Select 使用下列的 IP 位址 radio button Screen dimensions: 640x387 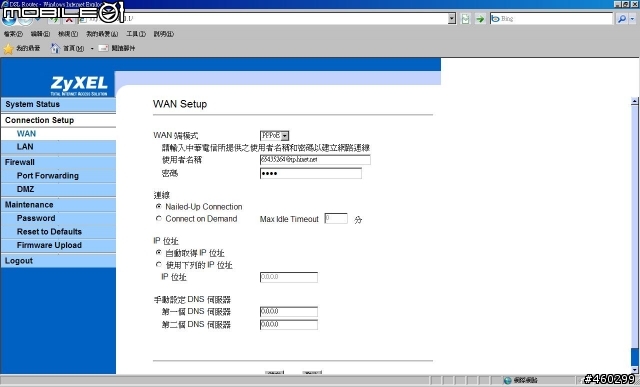pyautogui.click(x=159, y=265)
